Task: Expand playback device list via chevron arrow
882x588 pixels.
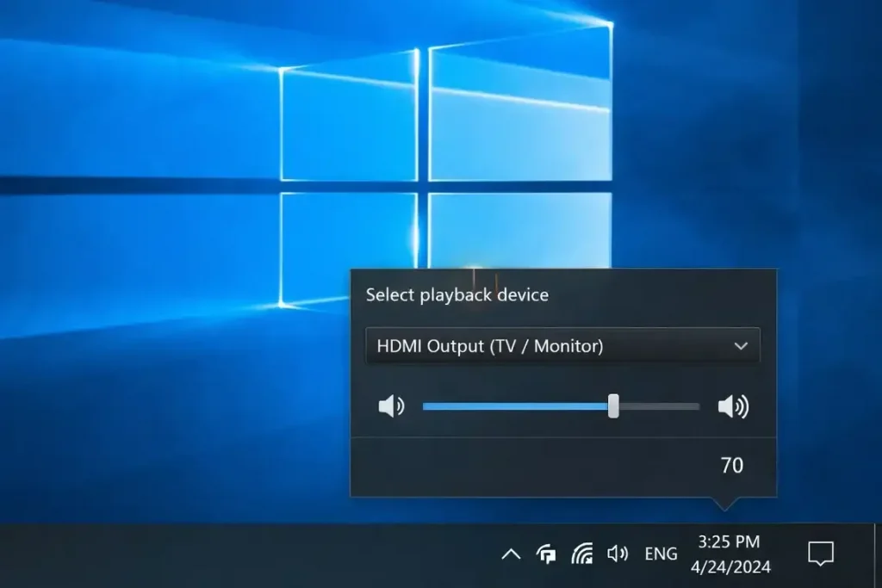Action: (x=740, y=346)
